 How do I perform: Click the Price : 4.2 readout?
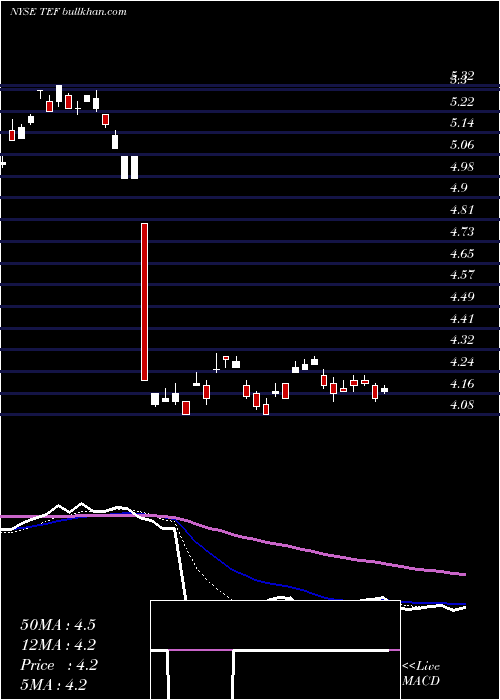click(x=58, y=665)
